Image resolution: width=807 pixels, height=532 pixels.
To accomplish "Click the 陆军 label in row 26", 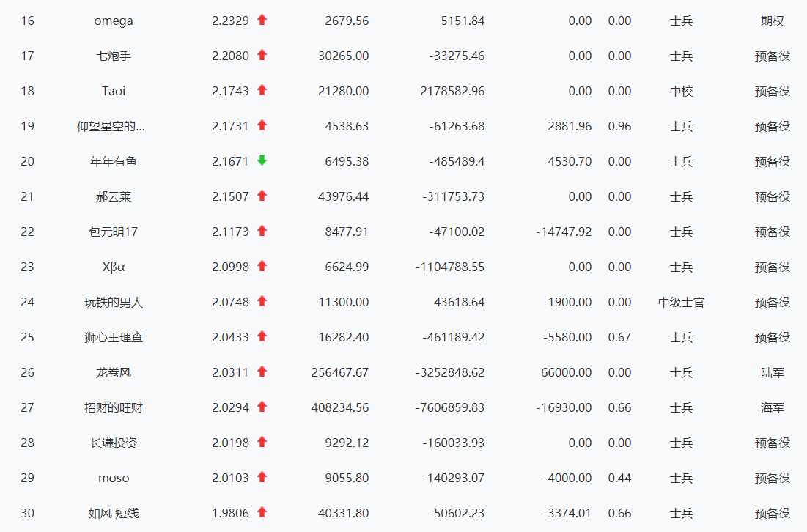I will (x=772, y=372).
